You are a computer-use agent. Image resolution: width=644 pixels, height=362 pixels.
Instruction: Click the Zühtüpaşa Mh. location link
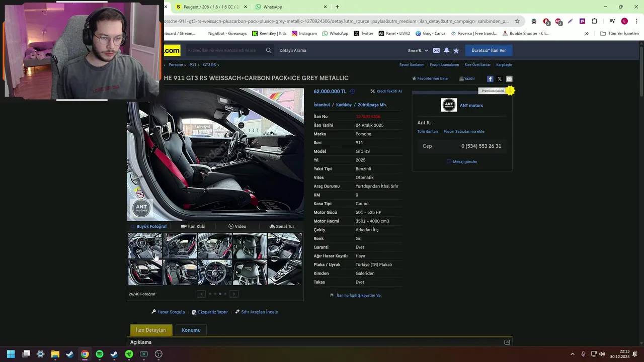click(x=372, y=105)
